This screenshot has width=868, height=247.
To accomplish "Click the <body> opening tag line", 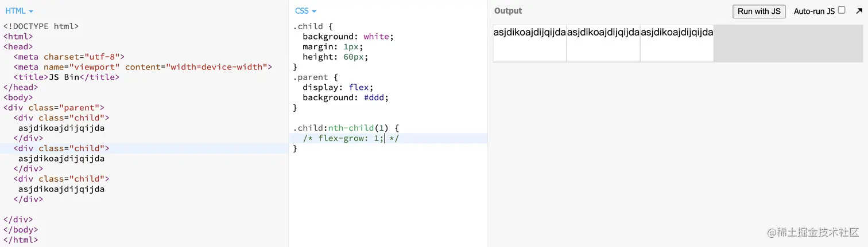I will pyautogui.click(x=18, y=97).
